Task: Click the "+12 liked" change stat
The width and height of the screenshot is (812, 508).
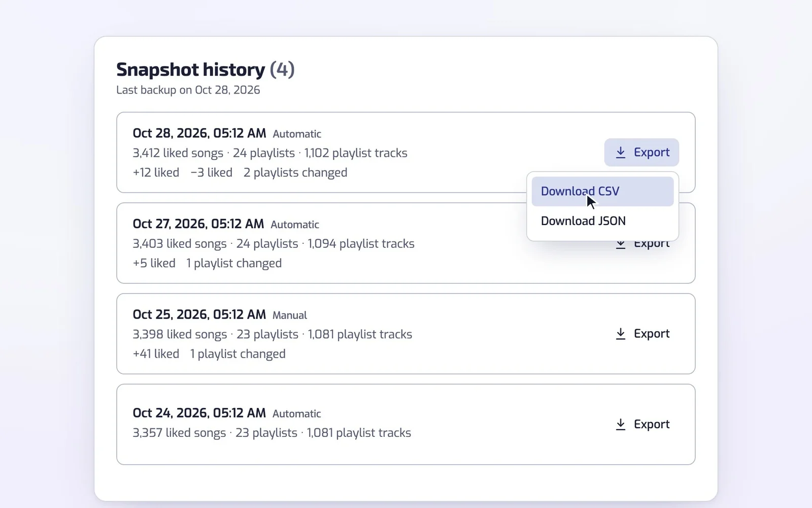Action: pos(156,173)
